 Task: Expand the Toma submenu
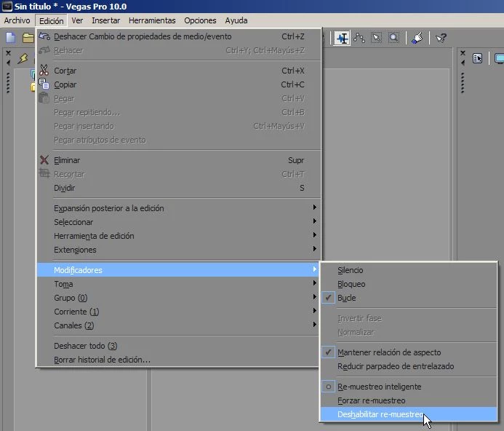[179, 284]
